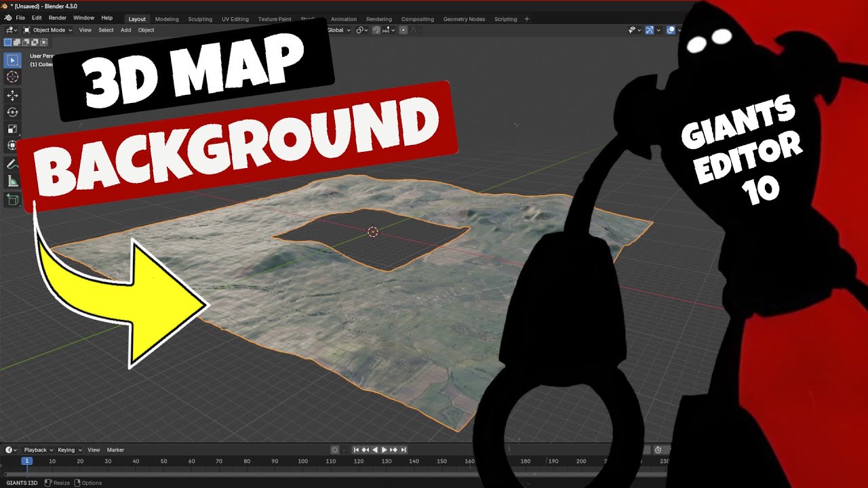868x488 pixels.
Task: Open object visibility and selectability dropdown
Action: pos(635,30)
